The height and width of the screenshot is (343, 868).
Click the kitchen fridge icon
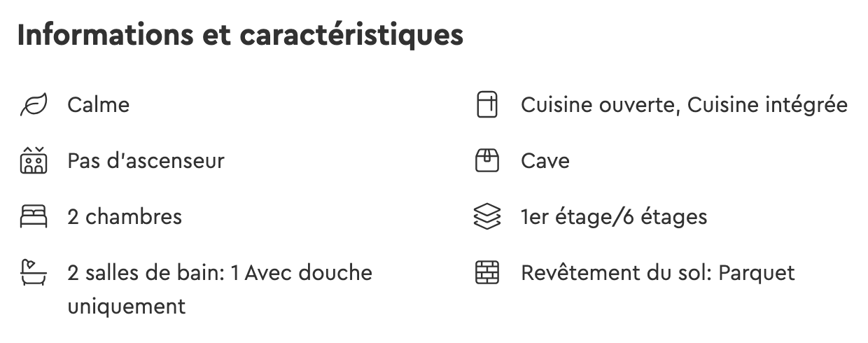[x=486, y=106]
